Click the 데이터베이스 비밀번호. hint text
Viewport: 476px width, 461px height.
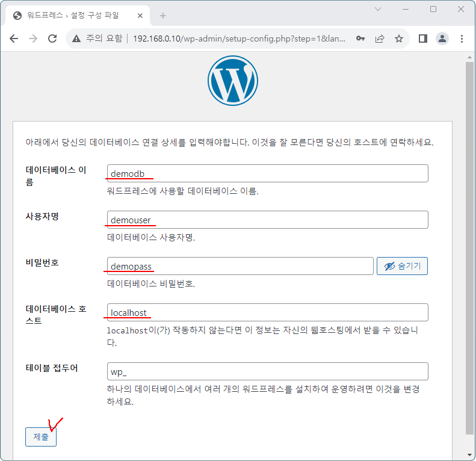[151, 283]
